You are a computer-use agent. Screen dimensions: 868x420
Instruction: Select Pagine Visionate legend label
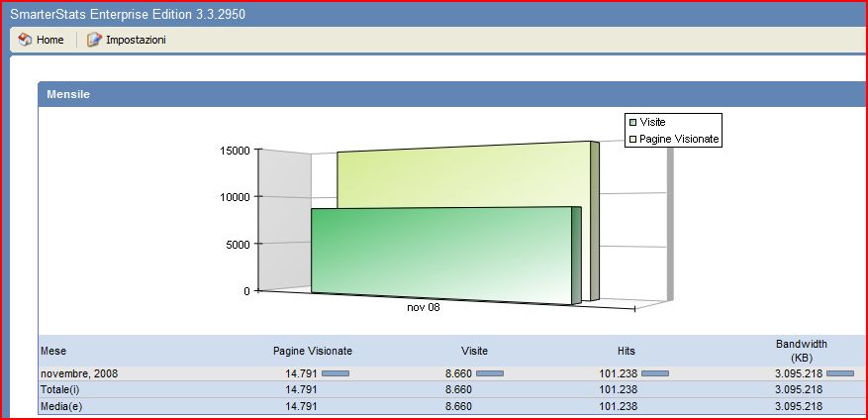pyautogui.click(x=679, y=139)
